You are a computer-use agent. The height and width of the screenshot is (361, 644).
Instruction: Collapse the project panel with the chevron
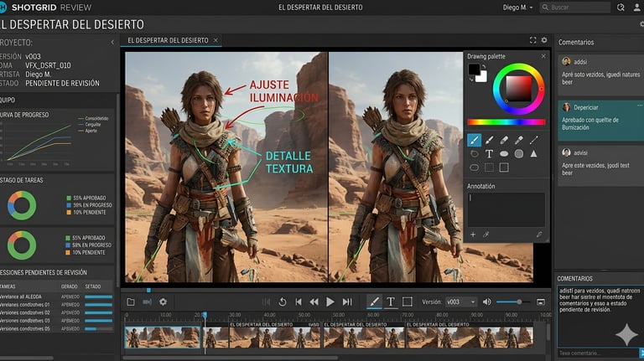112,42
